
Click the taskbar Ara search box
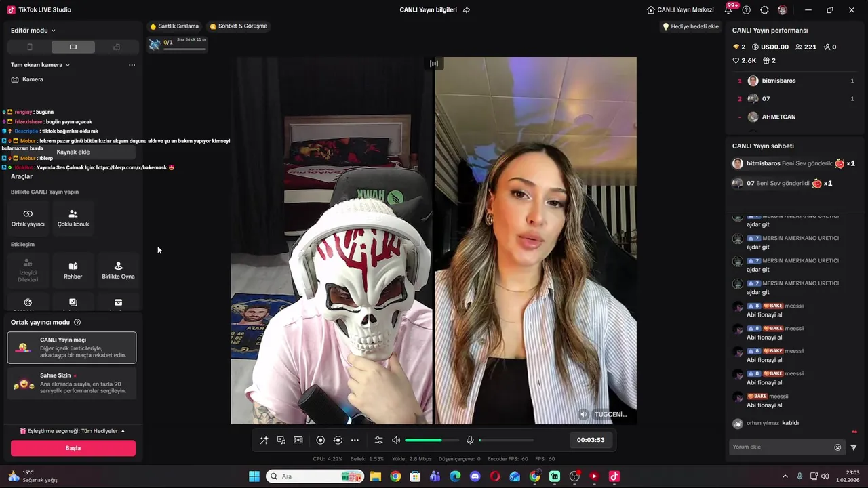(x=315, y=476)
